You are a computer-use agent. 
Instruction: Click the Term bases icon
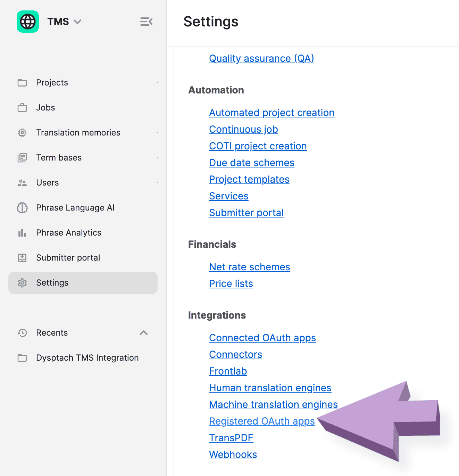pyautogui.click(x=22, y=158)
